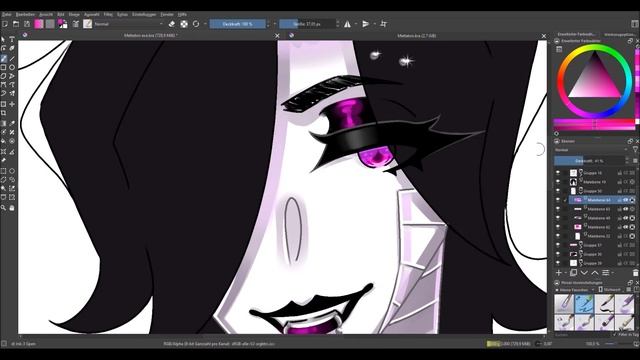Select the Rectangle shape tool
This screenshot has height=360, width=640.
point(4,67)
